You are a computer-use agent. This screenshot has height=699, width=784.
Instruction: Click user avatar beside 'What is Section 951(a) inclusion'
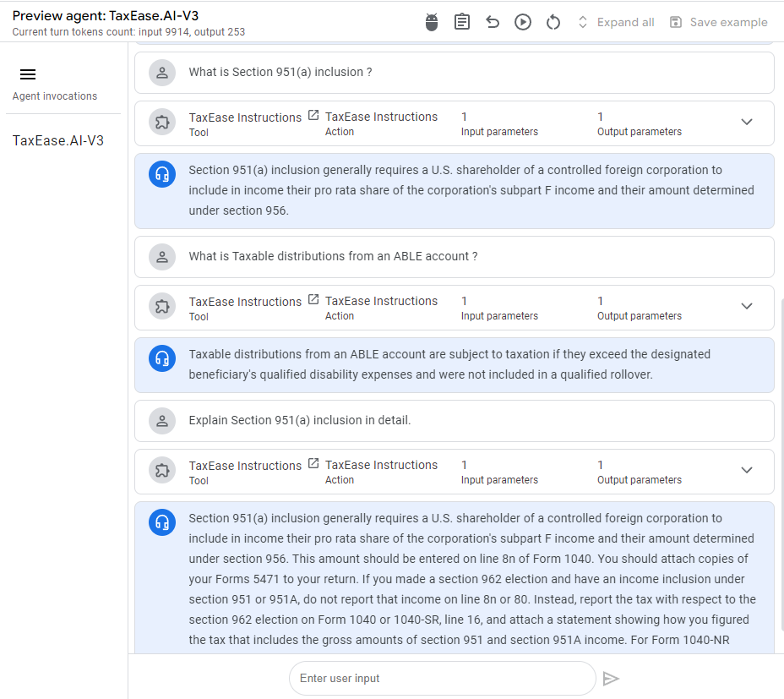point(162,73)
